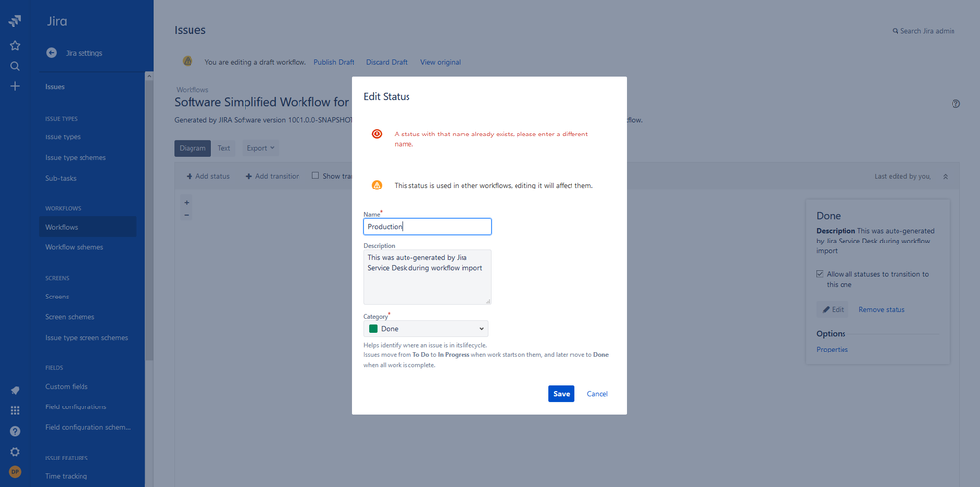Viewport: 980px width, 487px height.
Task: Collapse the diagram header double chevron
Action: pos(945,177)
